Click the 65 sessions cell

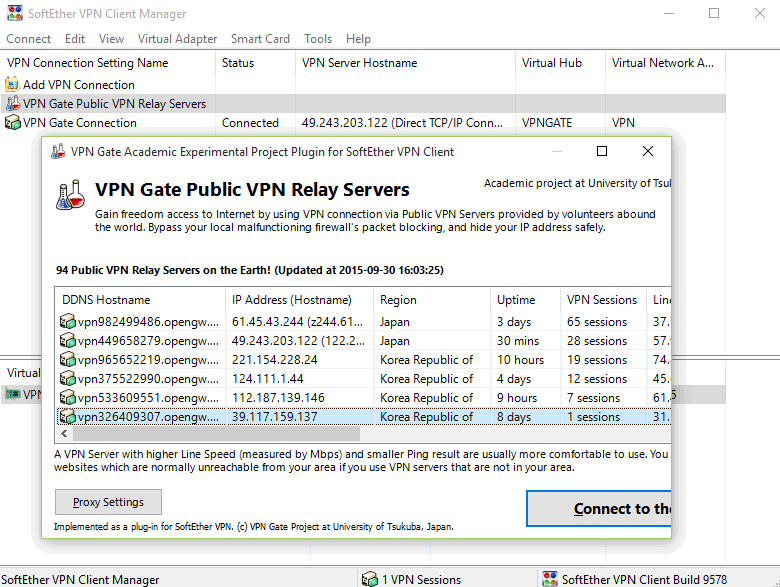pos(597,322)
